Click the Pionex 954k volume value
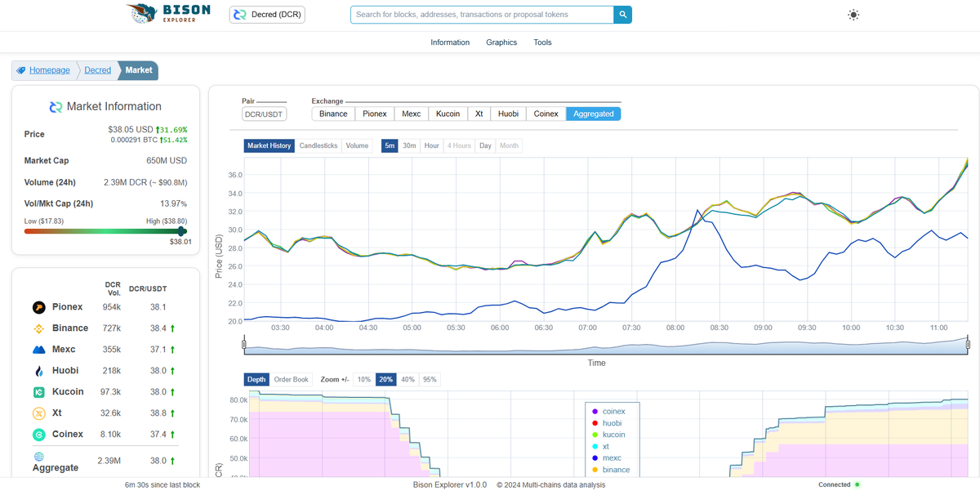This screenshot has width=980, height=491. coord(112,307)
